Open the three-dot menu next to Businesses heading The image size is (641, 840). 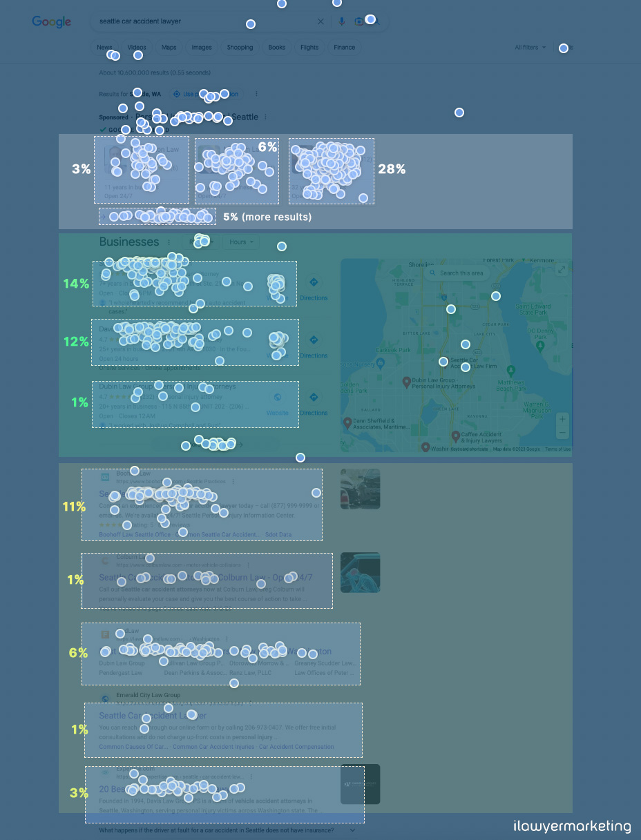[168, 242]
